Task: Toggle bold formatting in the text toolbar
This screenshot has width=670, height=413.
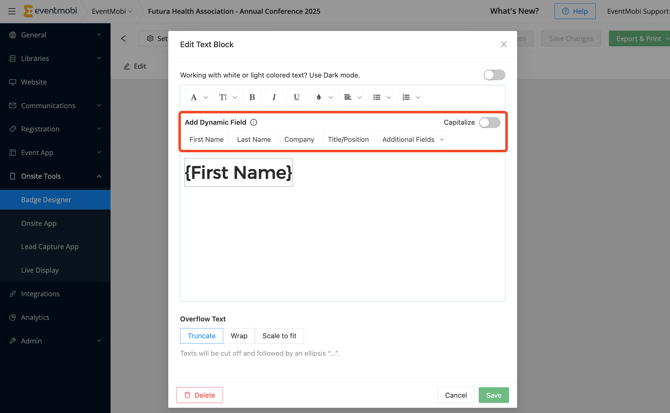Action: tap(252, 97)
